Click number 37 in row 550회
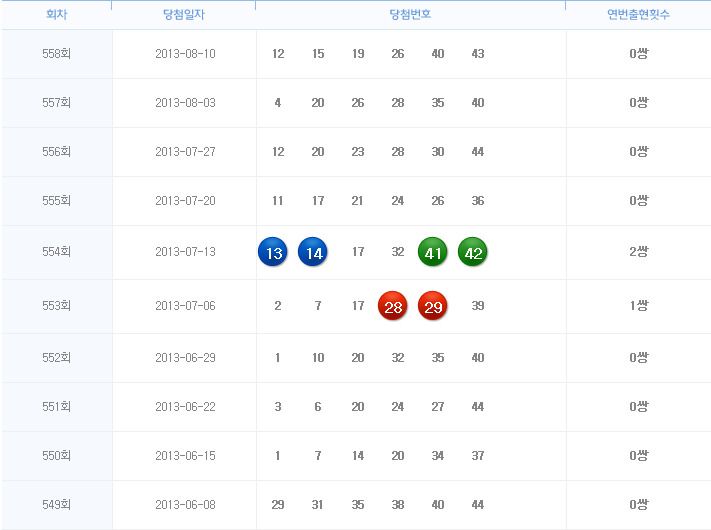 477,456
